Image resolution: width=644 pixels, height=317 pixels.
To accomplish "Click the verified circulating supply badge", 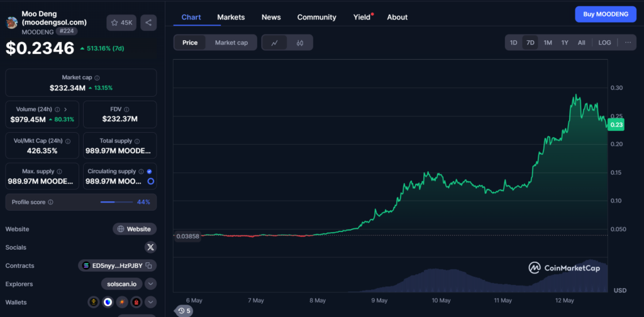I will [x=149, y=171].
